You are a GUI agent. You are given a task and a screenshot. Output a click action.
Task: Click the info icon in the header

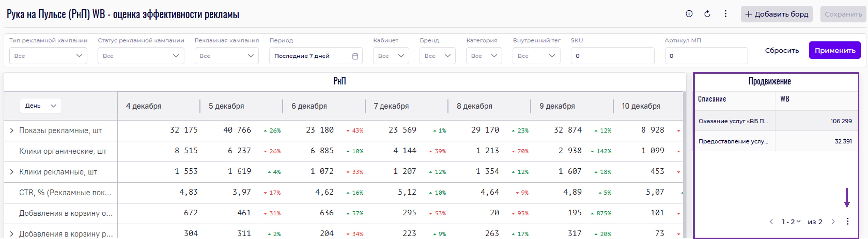pyautogui.click(x=689, y=14)
